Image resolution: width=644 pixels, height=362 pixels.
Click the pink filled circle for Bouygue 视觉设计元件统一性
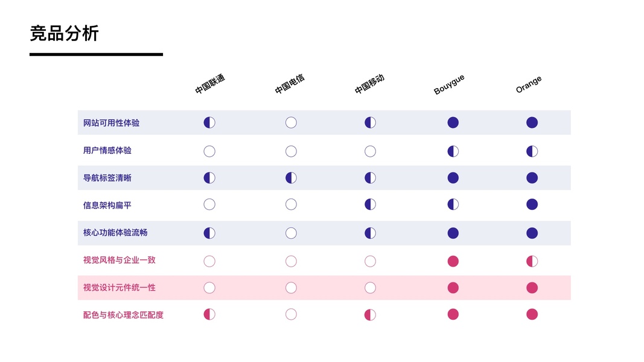coord(453,288)
